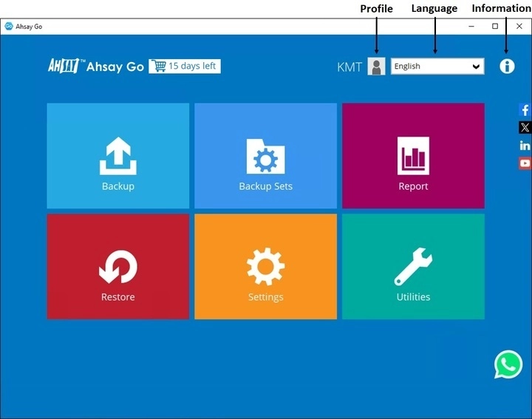Click the KMT user name
Viewport: 532px width, 419px height.
pyautogui.click(x=349, y=67)
